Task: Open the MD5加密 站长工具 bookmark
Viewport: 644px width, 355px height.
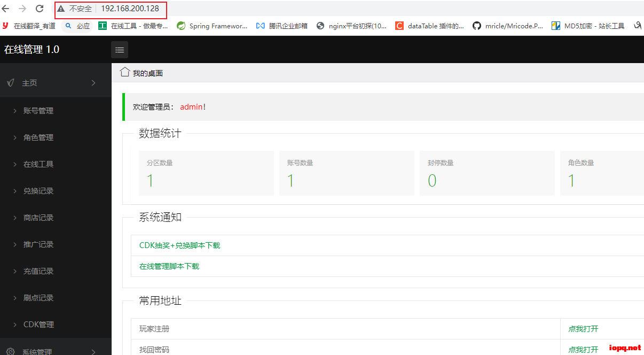Action: (588, 26)
